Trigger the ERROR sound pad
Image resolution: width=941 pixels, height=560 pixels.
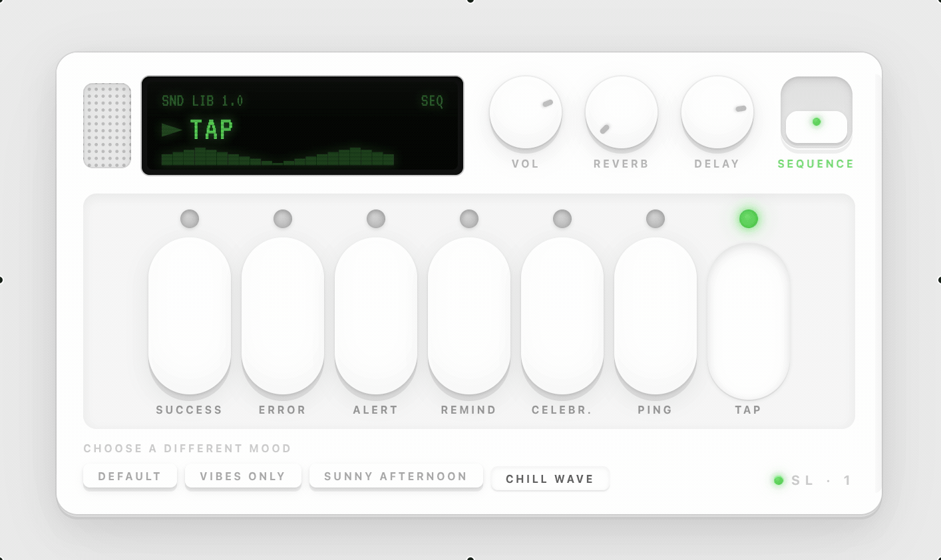coord(283,316)
